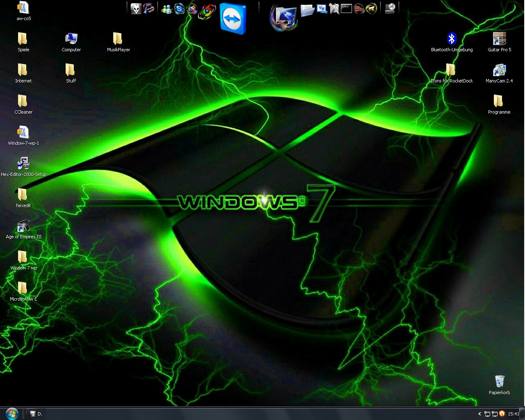Open TeamViewer from the dock
Viewport: 525px width, 420px height.
[233, 18]
